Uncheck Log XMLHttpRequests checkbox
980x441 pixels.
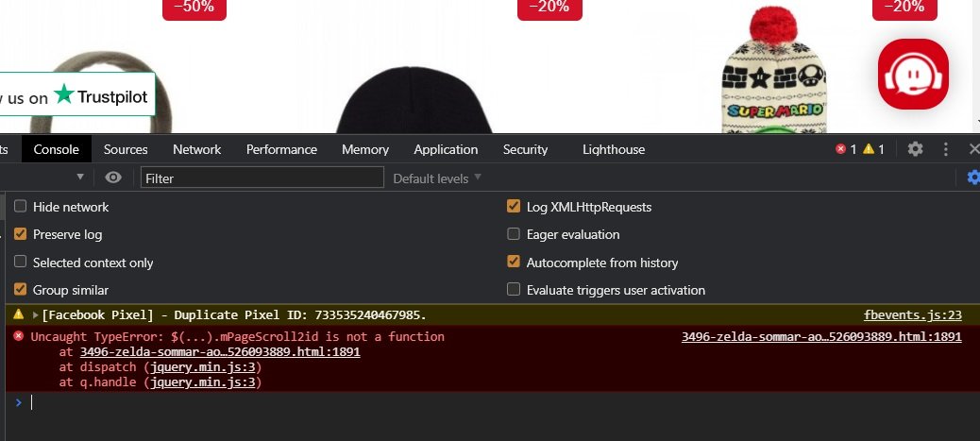point(514,207)
